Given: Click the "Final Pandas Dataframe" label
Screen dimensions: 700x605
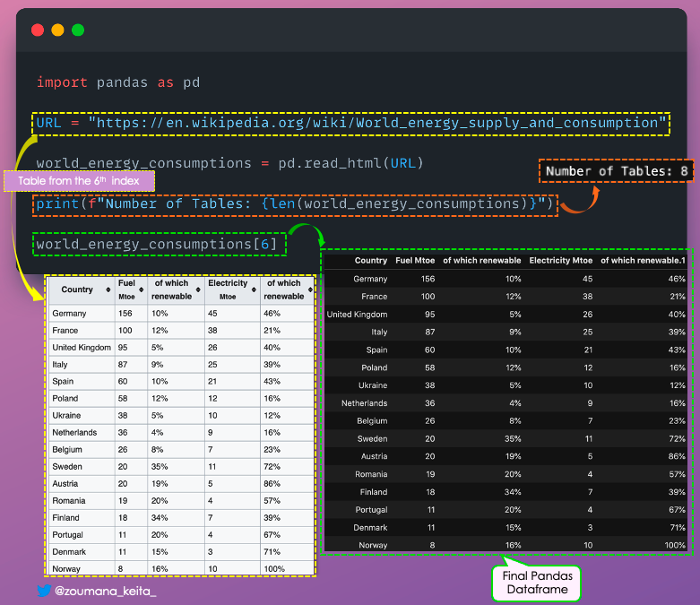Looking at the screenshot, I should coord(535,583).
